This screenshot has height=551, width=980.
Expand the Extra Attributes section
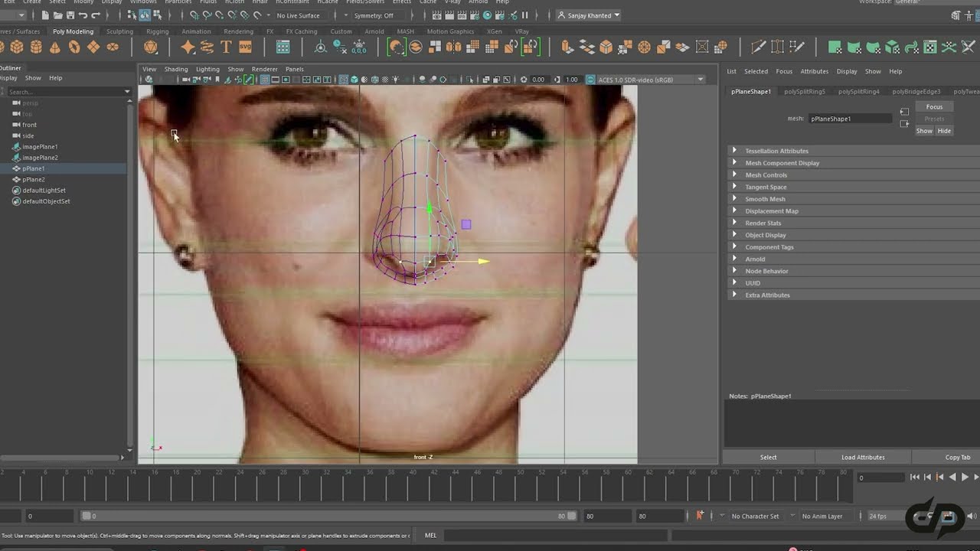(767, 295)
